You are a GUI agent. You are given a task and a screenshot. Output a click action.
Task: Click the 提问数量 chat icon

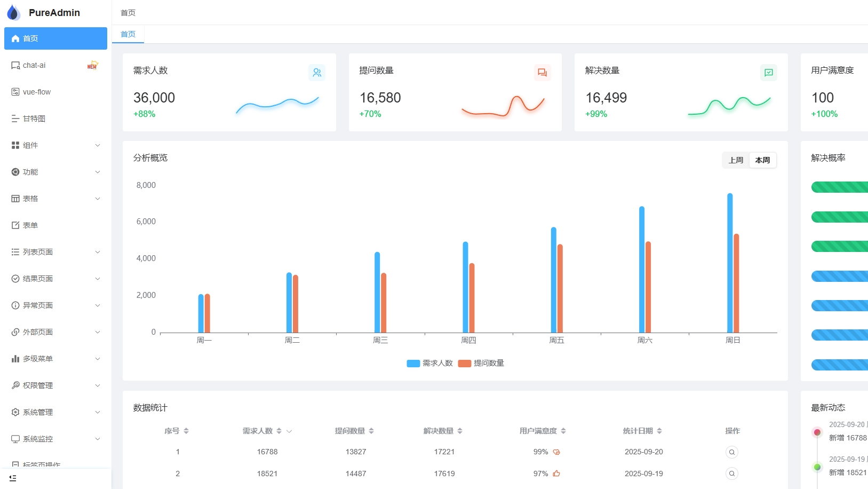(x=543, y=73)
